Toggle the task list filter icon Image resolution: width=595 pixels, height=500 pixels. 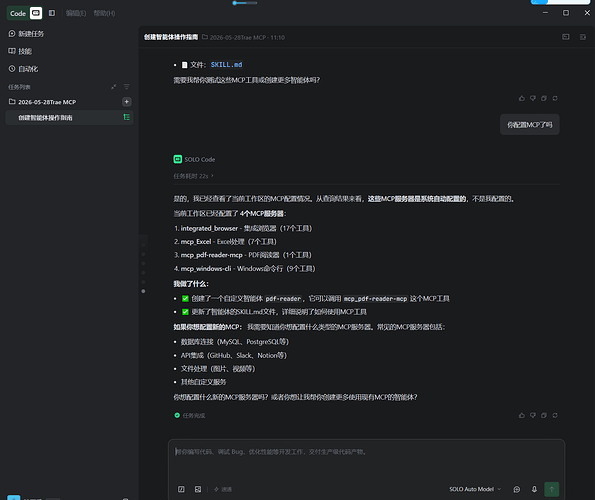point(127,87)
